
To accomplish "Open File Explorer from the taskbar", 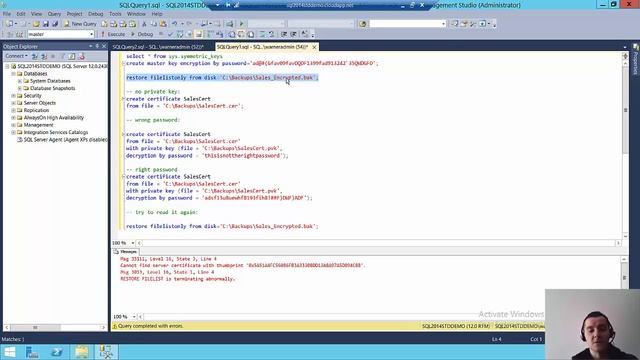I will tap(82, 352).
